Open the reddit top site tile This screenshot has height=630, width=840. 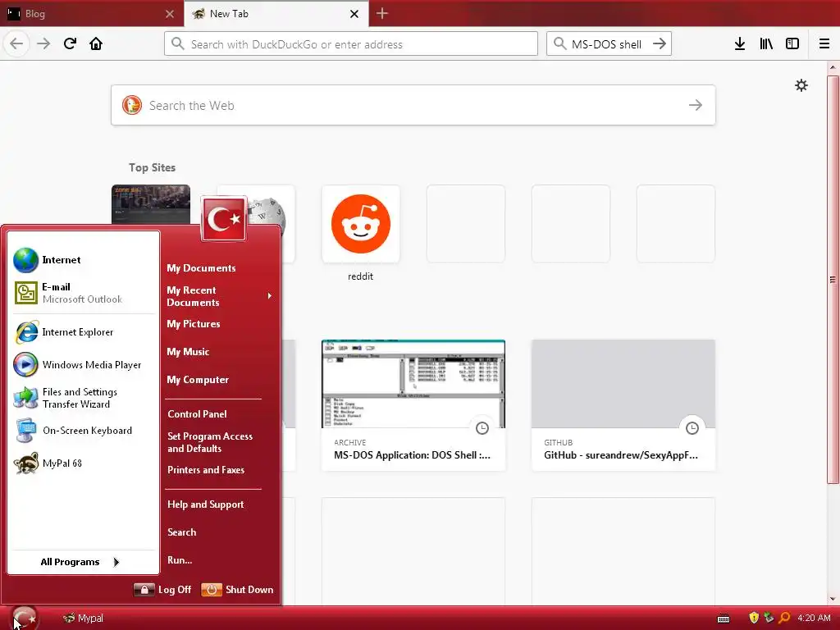(x=361, y=224)
